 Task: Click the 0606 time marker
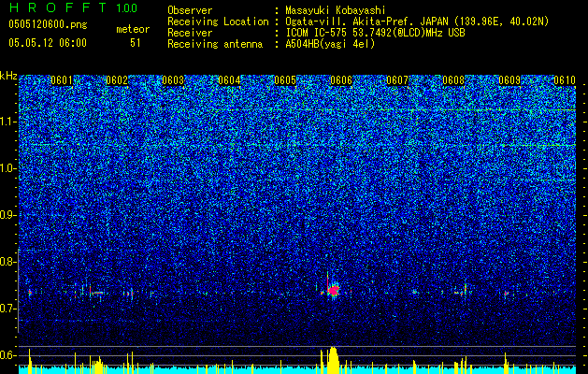coord(341,80)
